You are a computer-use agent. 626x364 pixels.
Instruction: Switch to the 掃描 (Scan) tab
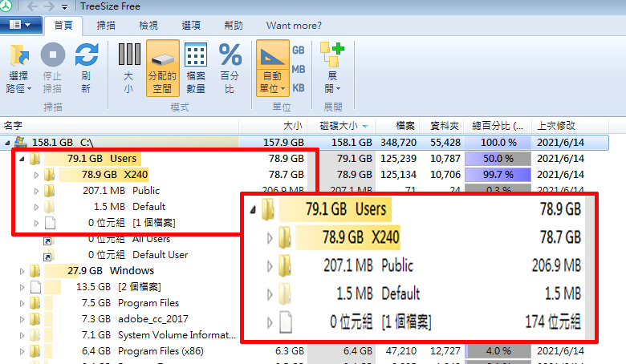106,26
